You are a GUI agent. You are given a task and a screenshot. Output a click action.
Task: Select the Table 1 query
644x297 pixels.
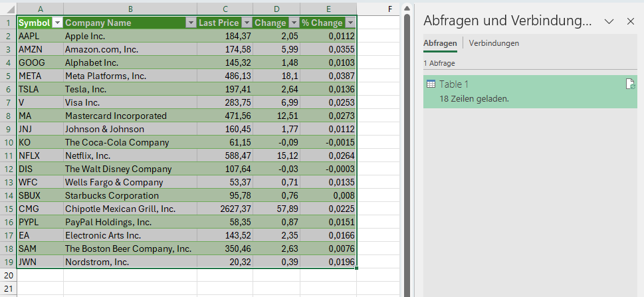coord(530,92)
